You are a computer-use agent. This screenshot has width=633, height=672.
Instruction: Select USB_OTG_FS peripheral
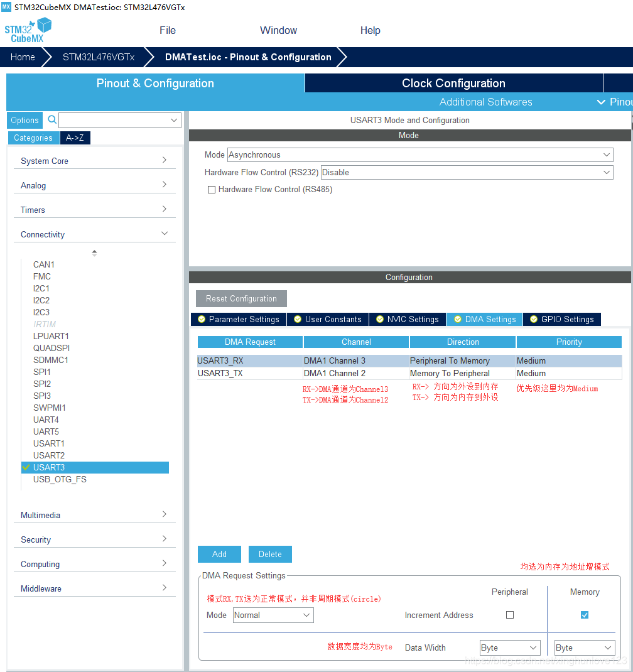point(60,479)
